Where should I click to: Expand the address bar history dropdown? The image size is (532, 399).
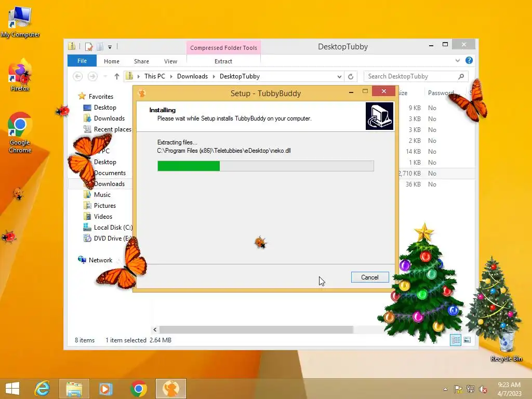click(339, 76)
